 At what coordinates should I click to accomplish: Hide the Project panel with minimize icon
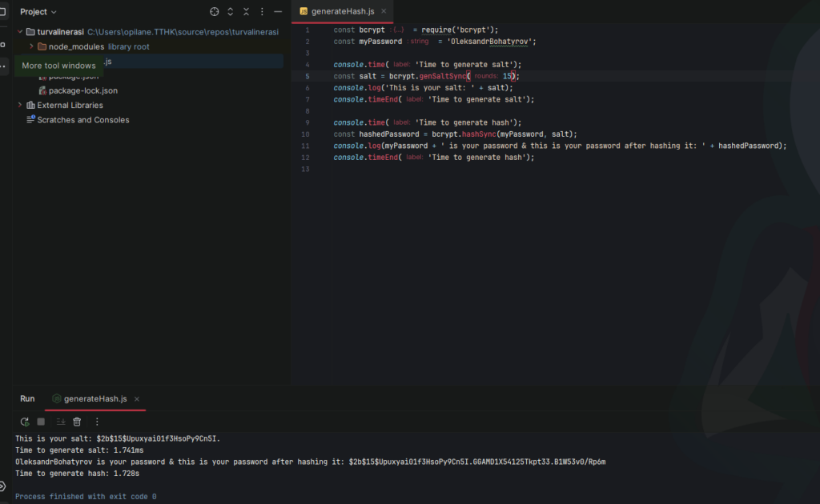tap(278, 11)
